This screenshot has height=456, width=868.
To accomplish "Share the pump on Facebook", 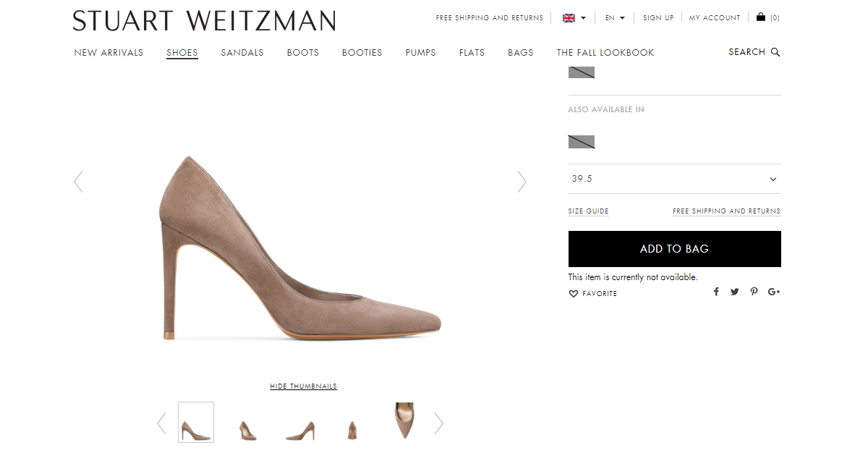I will [x=716, y=291].
